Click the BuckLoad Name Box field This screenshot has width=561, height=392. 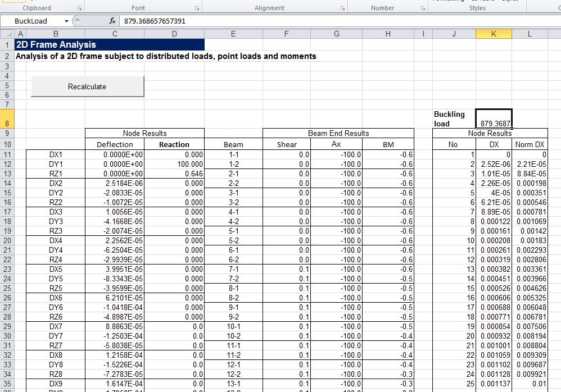[x=34, y=21]
